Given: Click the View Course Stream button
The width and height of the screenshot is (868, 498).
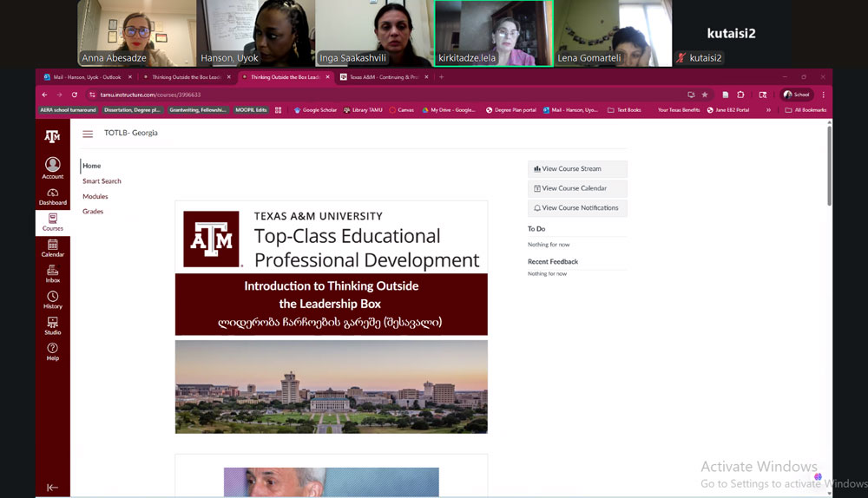Looking at the screenshot, I should pyautogui.click(x=577, y=169).
